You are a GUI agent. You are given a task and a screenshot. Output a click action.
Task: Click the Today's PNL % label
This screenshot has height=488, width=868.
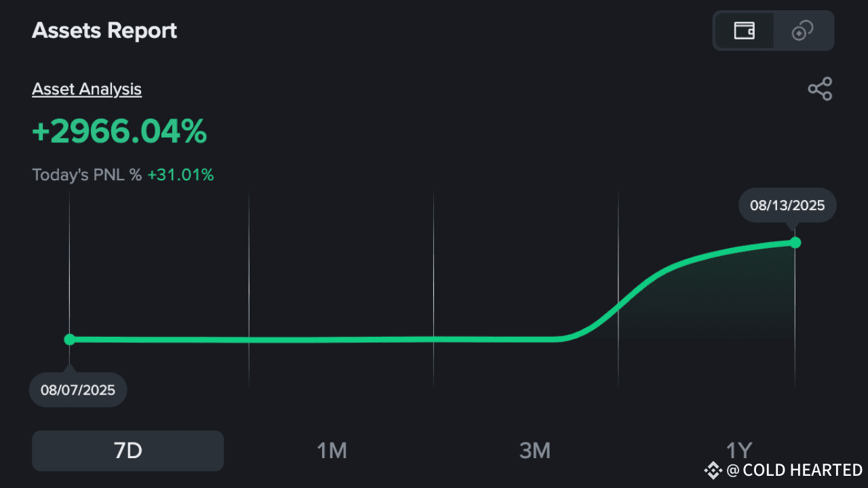(87, 175)
